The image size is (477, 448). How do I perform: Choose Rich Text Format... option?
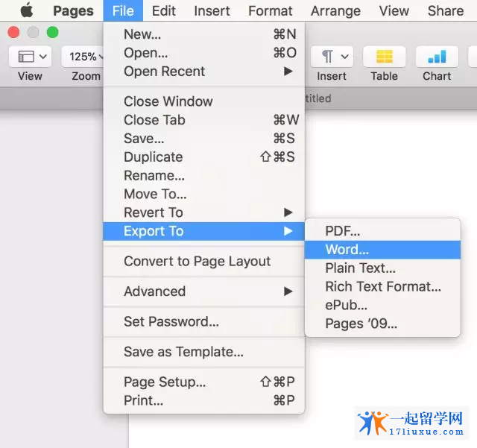(x=382, y=286)
